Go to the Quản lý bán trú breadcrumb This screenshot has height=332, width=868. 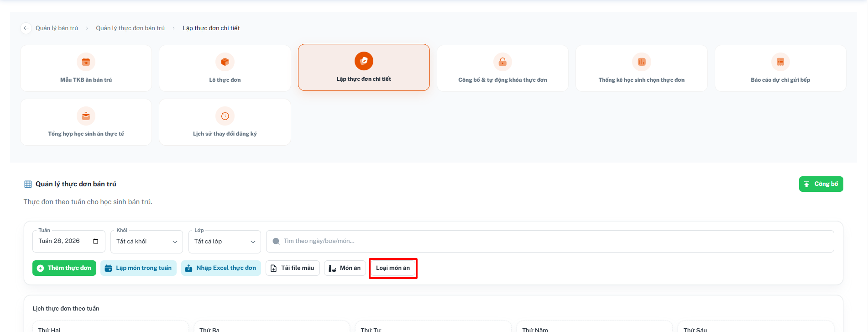[57, 28]
